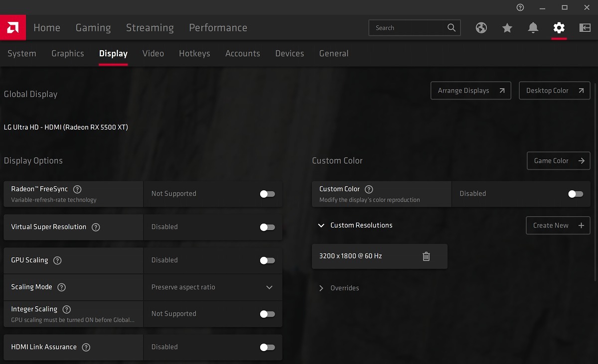The height and width of the screenshot is (364, 598).
Task: Show help for Radeon FreeSync
Action: [x=77, y=189]
